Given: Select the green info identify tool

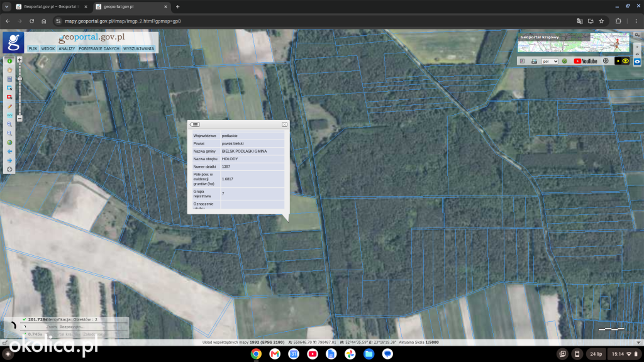Looking at the screenshot, I should [x=9, y=61].
